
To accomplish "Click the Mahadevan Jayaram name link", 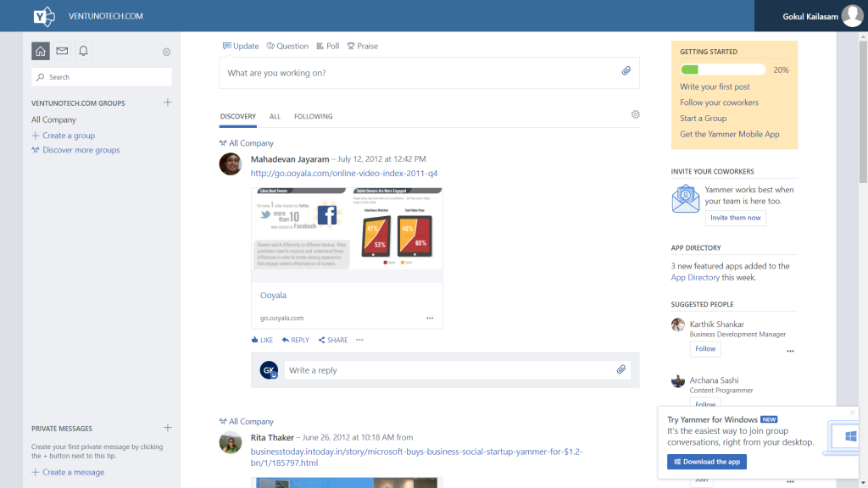I will 290,158.
